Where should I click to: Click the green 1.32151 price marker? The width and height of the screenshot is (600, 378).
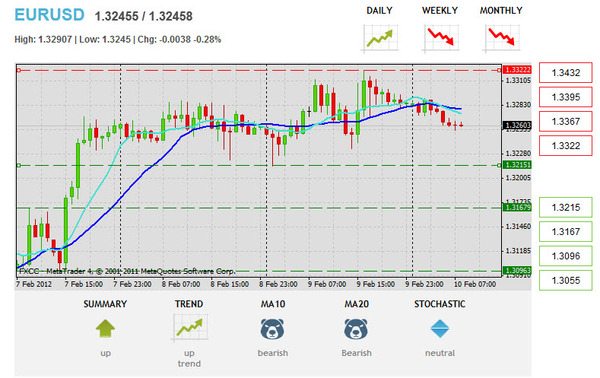tap(517, 165)
